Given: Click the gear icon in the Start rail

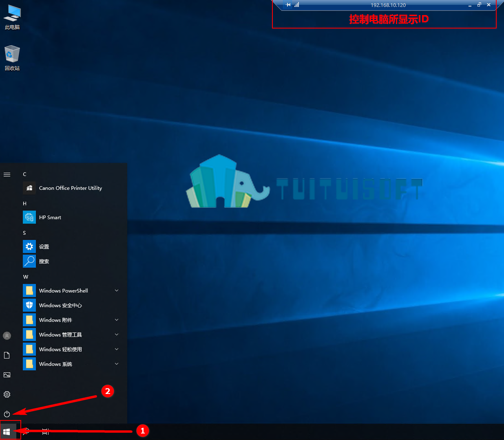Looking at the screenshot, I should [7, 394].
